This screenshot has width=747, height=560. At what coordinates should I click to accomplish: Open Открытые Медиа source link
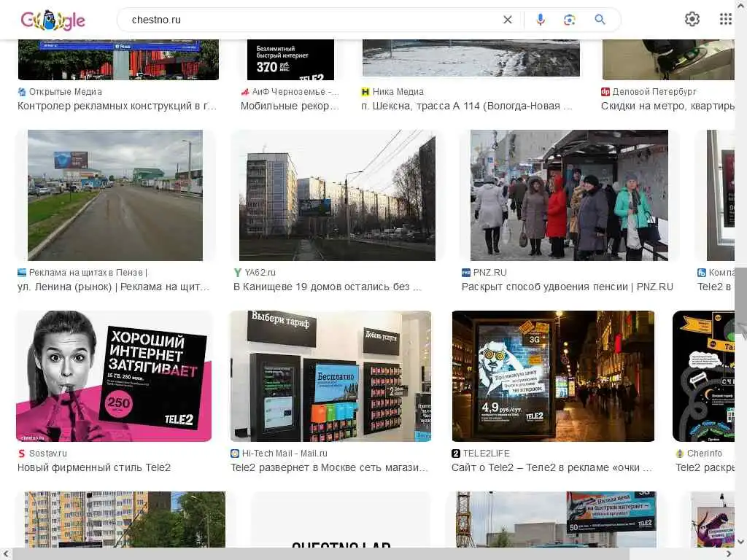(x=65, y=91)
